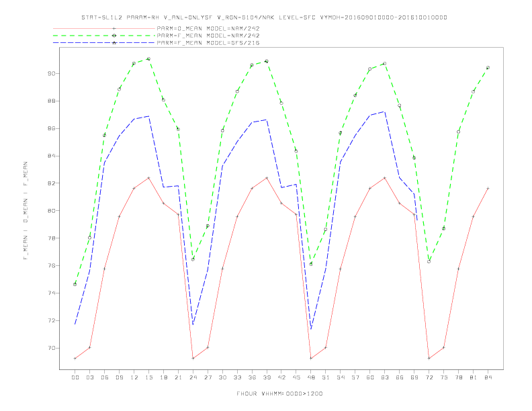Select legend entry PARM=F_MEAN MODEL=NAM/242
This screenshot has width=532, height=411.
[x=208, y=36]
